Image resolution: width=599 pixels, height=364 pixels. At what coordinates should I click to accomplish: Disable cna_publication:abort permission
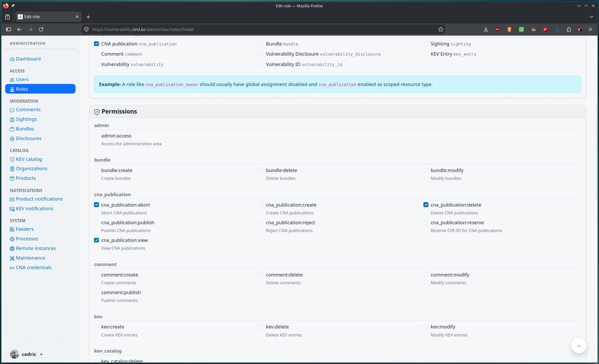point(96,205)
